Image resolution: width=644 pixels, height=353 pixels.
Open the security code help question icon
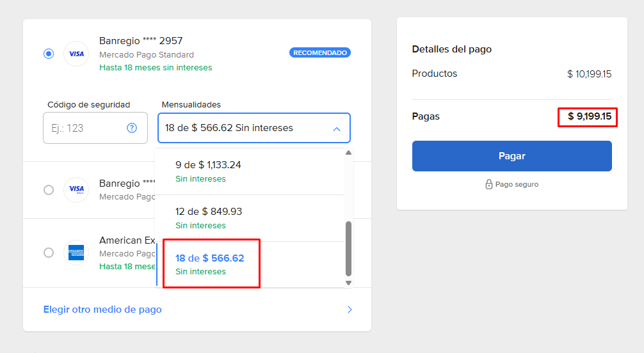point(132,128)
